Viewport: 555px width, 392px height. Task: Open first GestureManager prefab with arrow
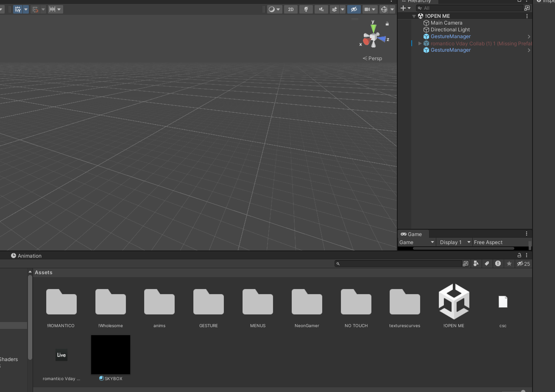[x=529, y=36]
